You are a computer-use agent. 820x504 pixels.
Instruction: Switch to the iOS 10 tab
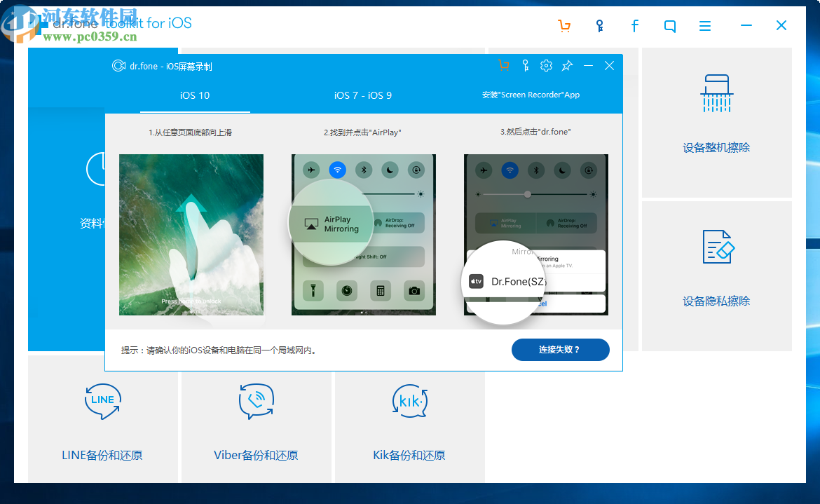tap(194, 95)
